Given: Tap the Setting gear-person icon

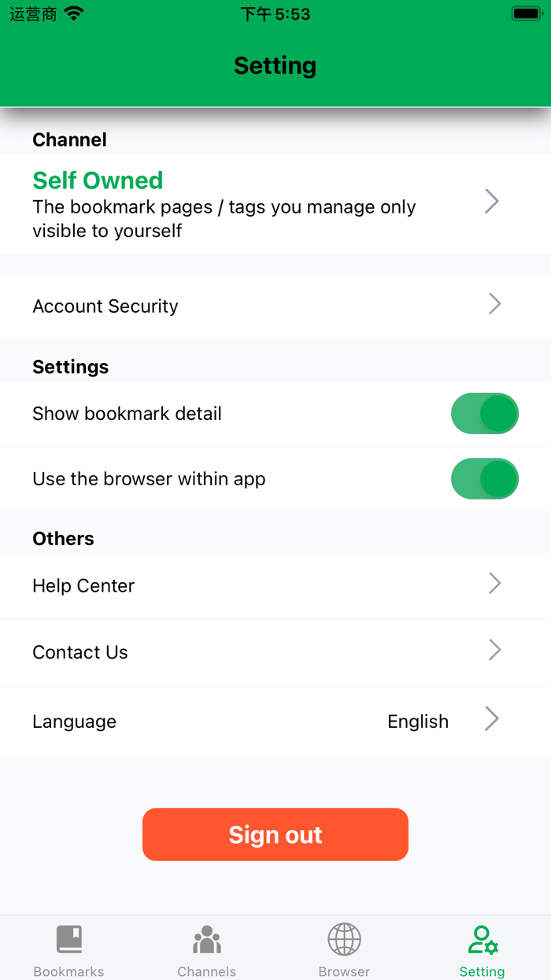Looking at the screenshot, I should [x=482, y=939].
